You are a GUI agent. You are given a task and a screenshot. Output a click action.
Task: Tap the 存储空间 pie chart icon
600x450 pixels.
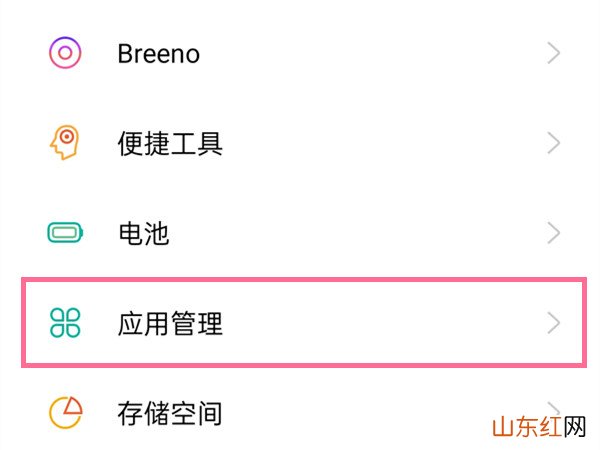click(x=65, y=412)
